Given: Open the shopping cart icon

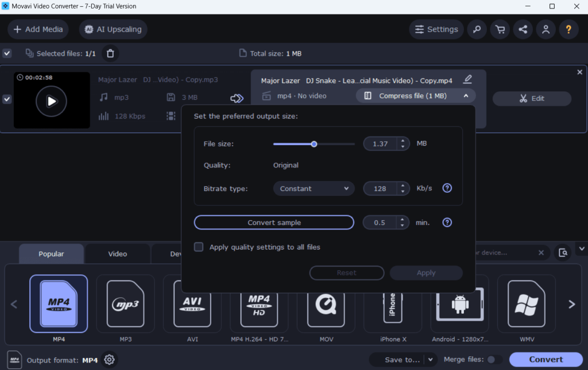Looking at the screenshot, I should tap(500, 29).
